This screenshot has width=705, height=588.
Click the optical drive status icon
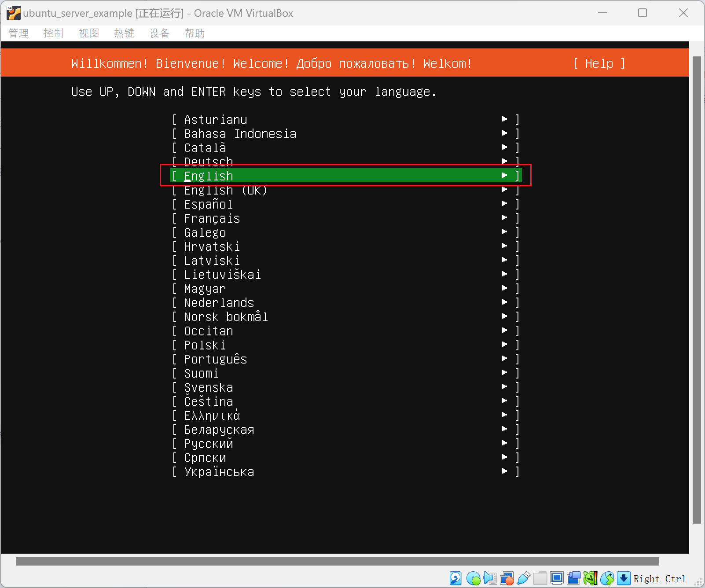[x=474, y=578]
